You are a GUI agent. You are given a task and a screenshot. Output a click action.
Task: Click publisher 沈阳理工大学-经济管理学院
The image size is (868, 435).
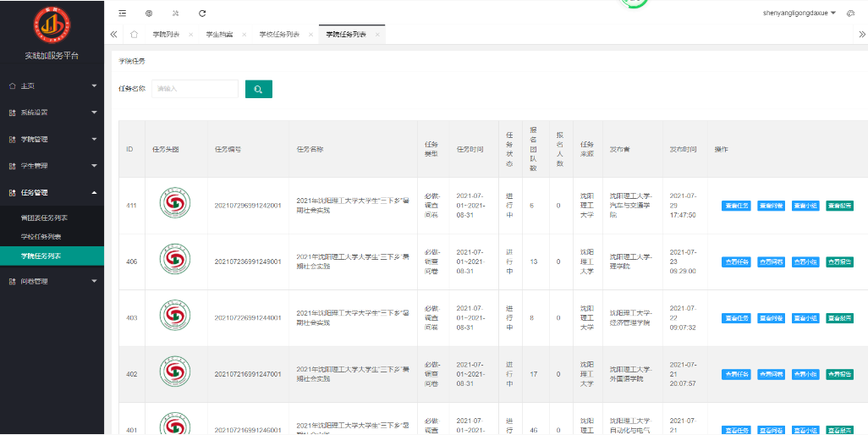(x=631, y=318)
